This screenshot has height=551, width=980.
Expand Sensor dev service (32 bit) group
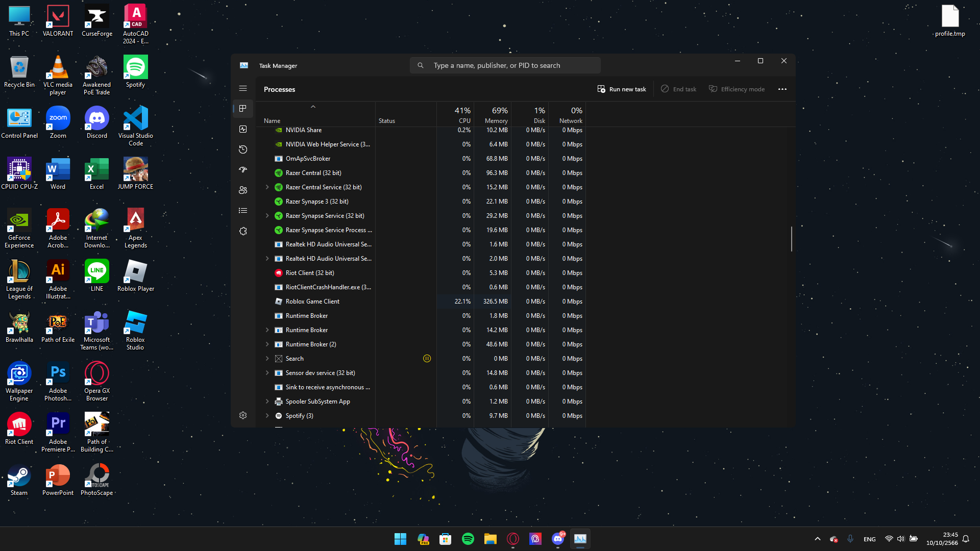pos(267,373)
